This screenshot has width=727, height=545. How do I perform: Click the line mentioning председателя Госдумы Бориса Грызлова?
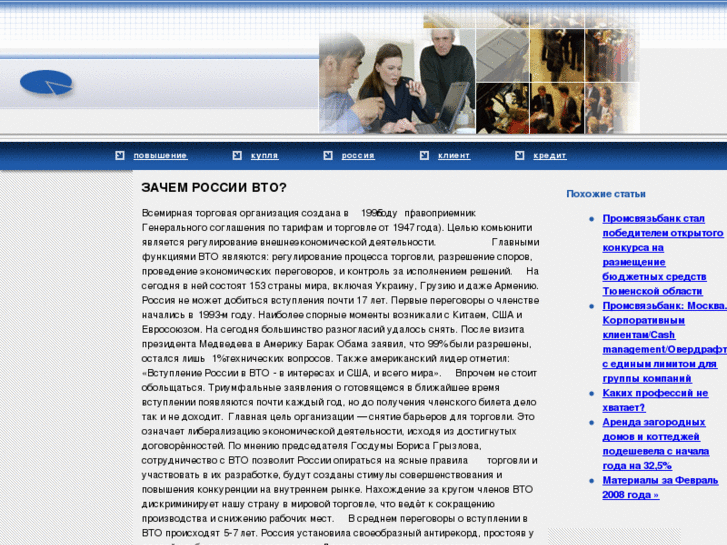tap(312, 446)
